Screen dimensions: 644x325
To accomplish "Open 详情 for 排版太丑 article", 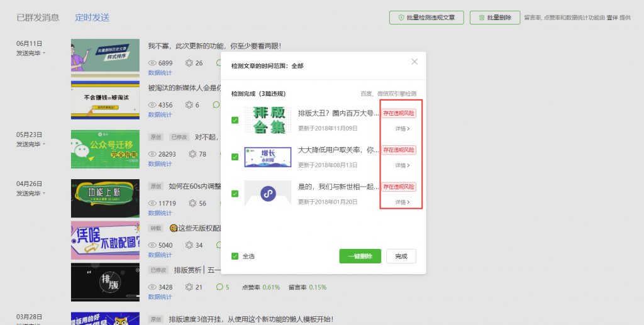I will point(402,128).
